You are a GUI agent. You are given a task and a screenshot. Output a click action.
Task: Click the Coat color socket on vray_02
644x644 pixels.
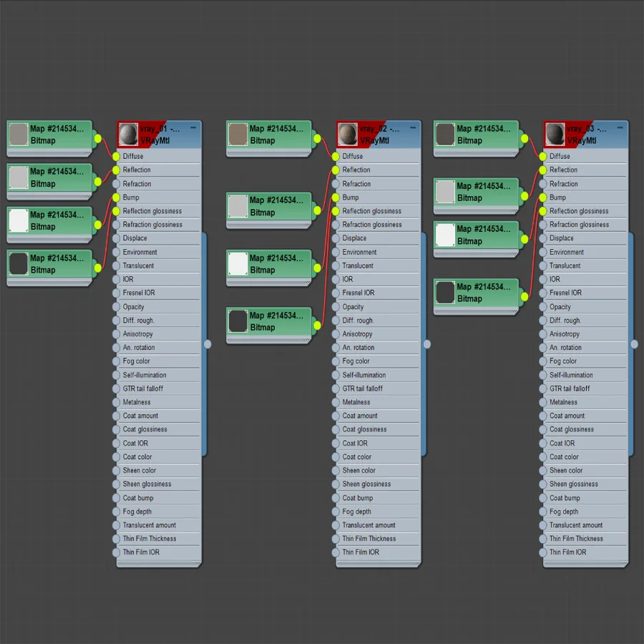tap(336, 457)
